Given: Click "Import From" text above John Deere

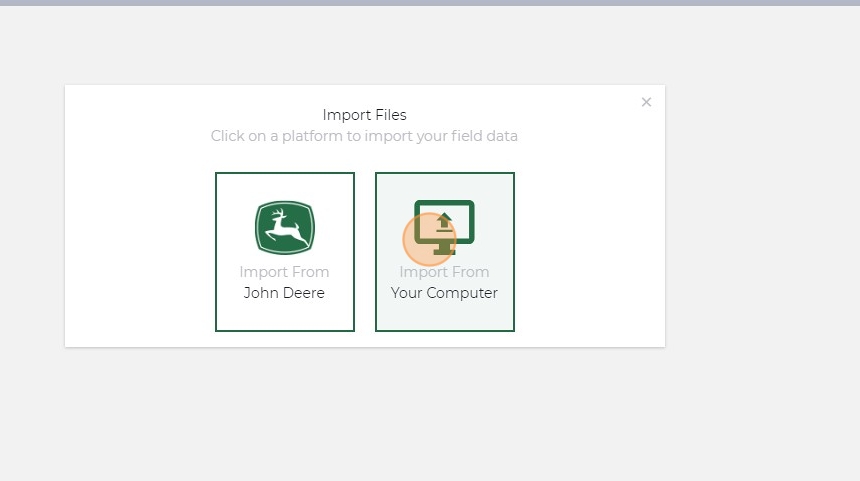Looking at the screenshot, I should pos(285,272).
